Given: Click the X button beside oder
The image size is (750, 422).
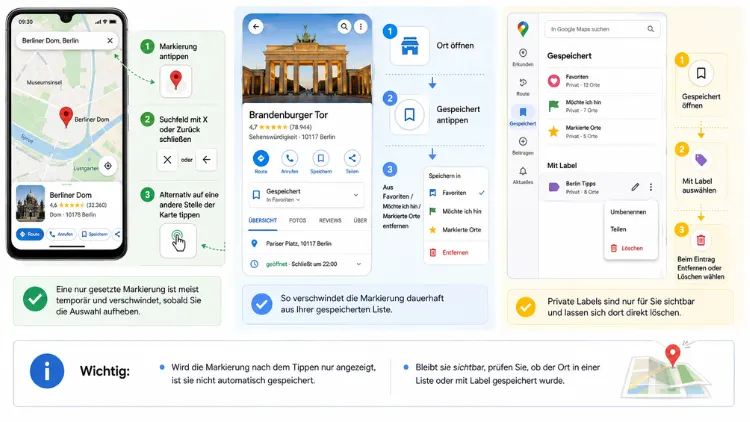Looking at the screenshot, I should 167,160.
